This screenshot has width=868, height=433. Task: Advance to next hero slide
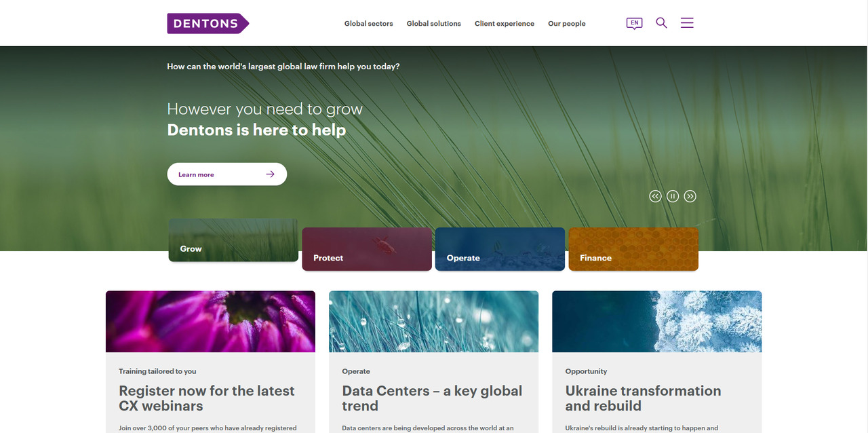tap(690, 196)
